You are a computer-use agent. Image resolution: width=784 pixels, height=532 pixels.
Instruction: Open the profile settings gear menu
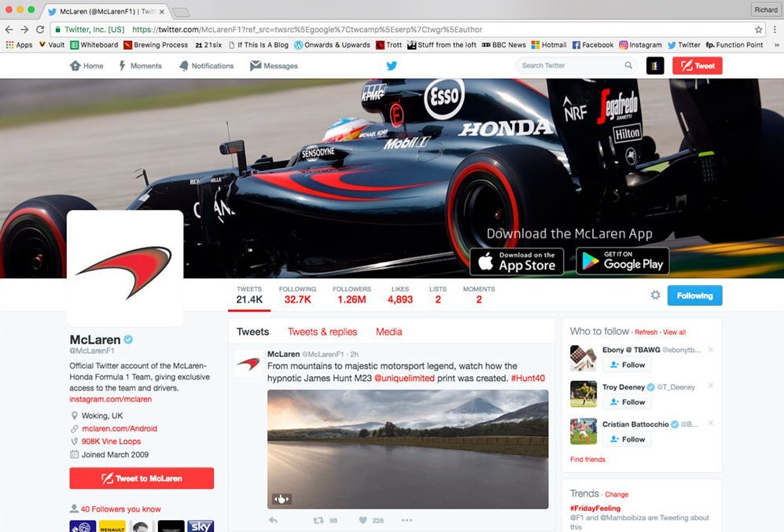click(x=655, y=295)
